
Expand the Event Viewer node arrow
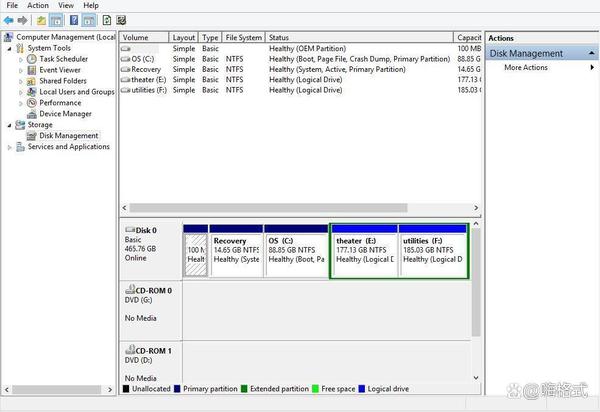(21, 70)
